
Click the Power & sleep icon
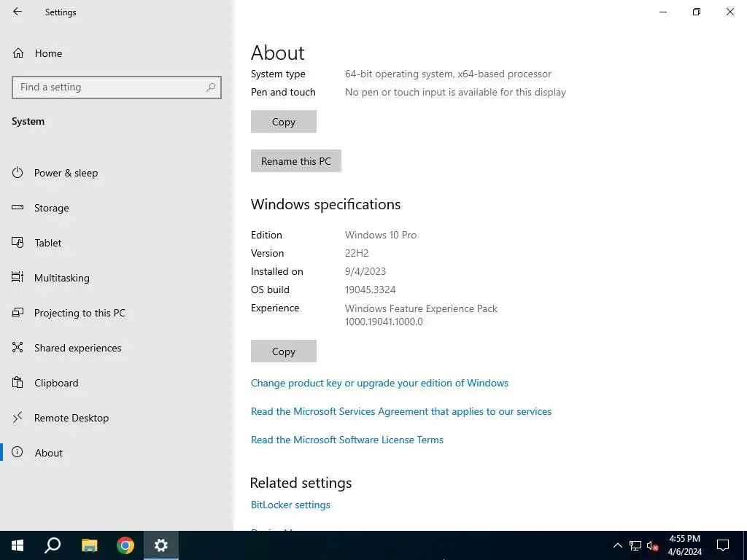18,172
